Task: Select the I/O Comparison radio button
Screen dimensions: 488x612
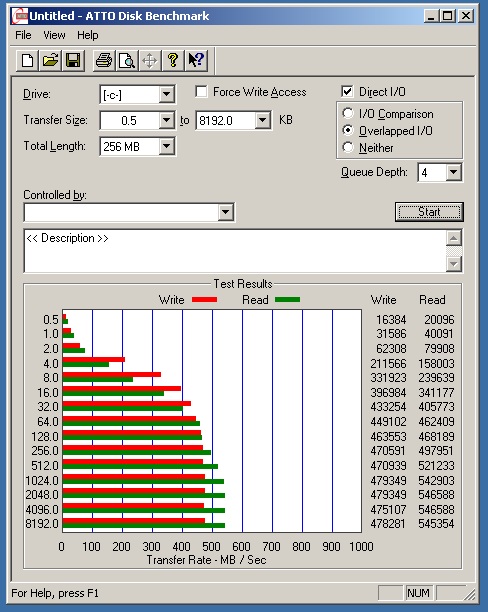Action: 347,113
